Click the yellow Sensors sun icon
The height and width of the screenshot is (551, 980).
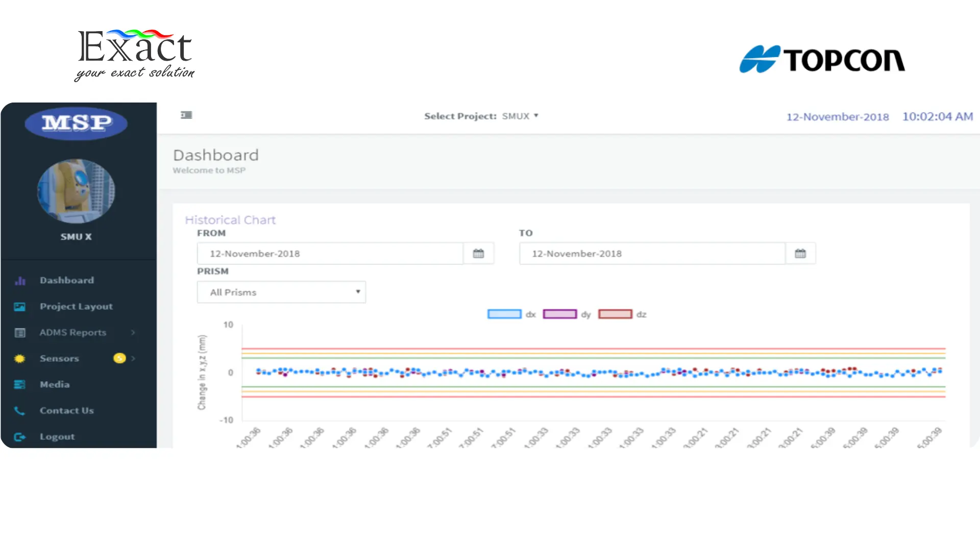(x=20, y=359)
